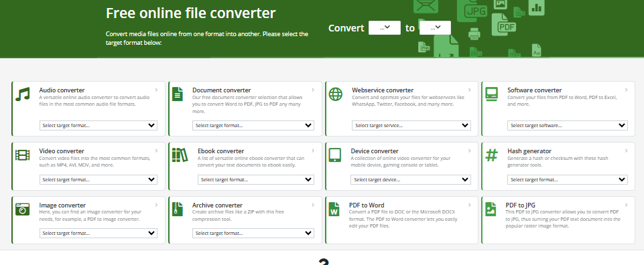Click the Document converter chevron arrow
644x265 pixels.
coord(313,90)
